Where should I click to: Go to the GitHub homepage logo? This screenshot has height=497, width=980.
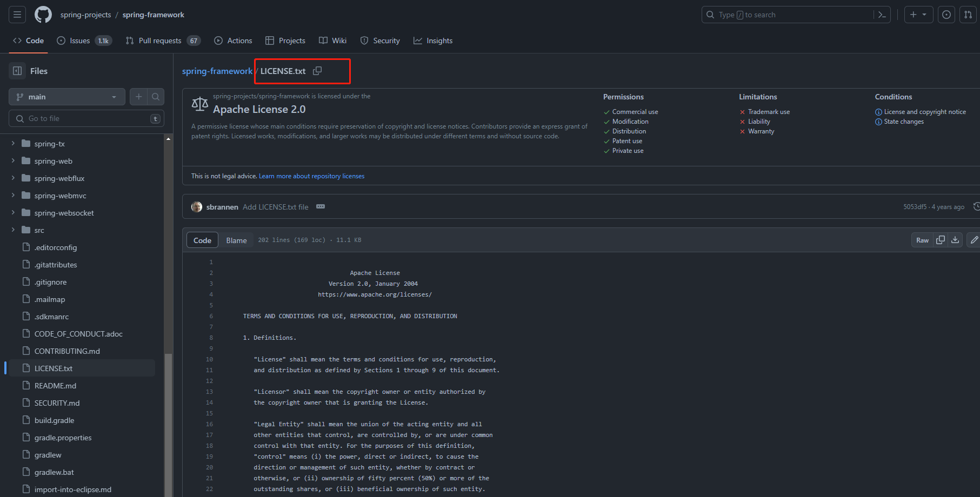(x=43, y=15)
